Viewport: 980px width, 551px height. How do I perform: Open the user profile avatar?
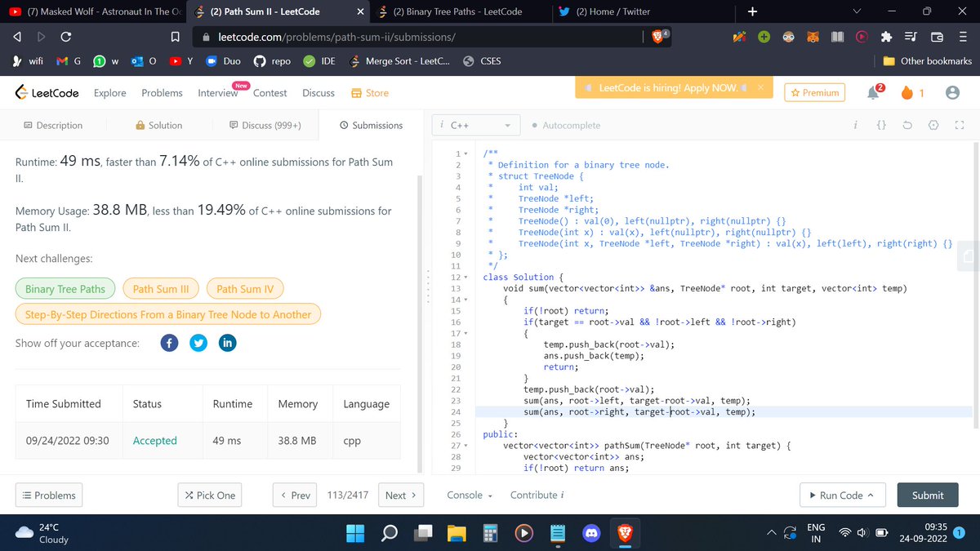click(x=951, y=93)
